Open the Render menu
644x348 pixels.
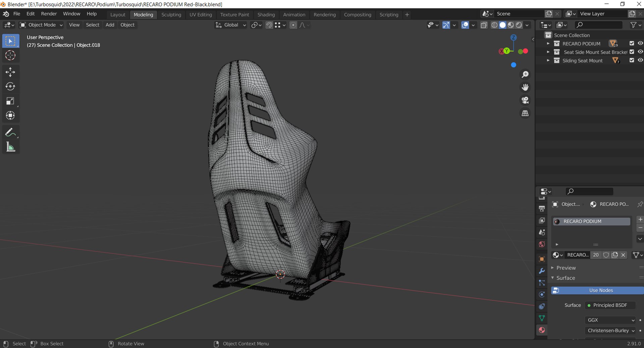49,14
